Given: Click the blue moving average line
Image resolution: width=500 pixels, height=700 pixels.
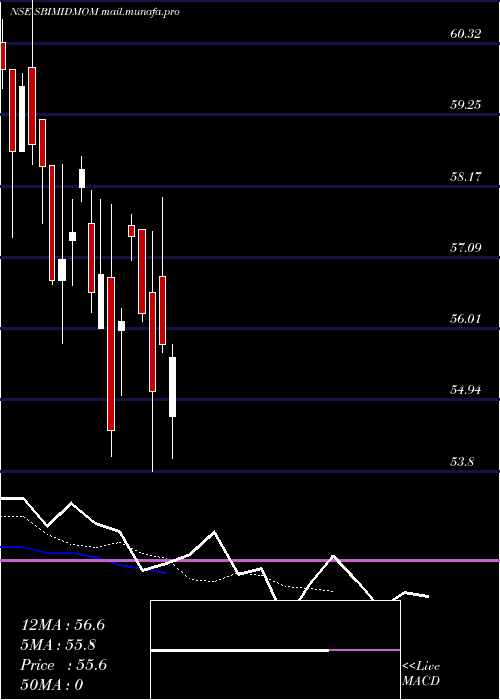Looking at the screenshot, I should point(83,558).
